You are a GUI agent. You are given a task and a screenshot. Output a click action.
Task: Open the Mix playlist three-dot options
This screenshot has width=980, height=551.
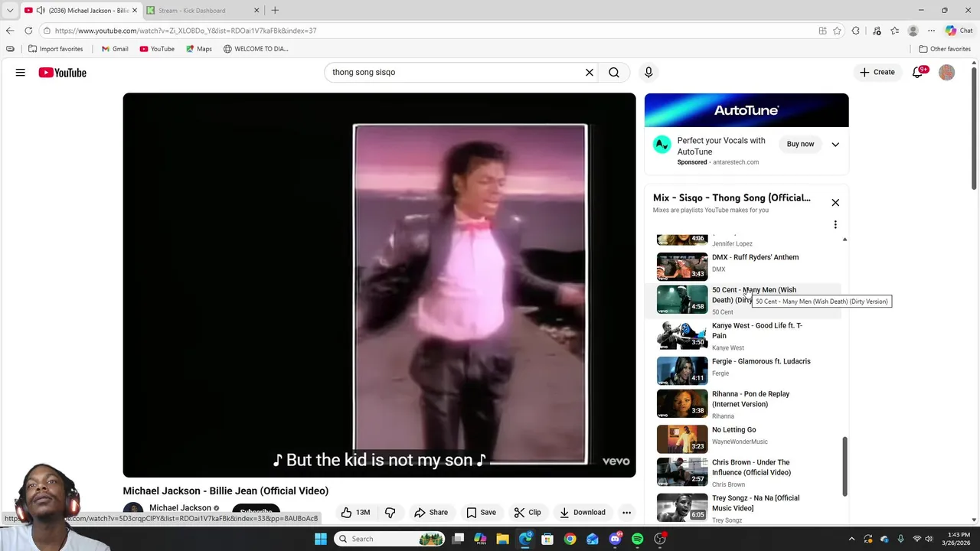[x=835, y=225]
